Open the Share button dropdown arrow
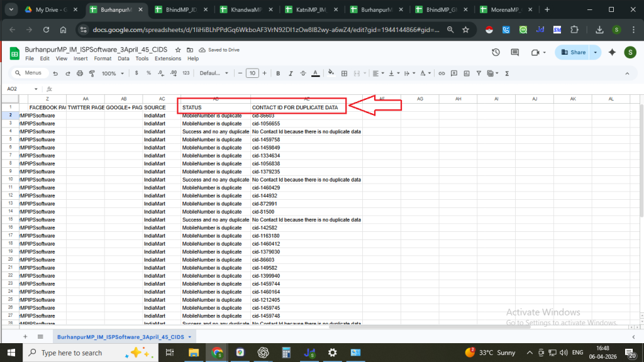 pyautogui.click(x=596, y=52)
